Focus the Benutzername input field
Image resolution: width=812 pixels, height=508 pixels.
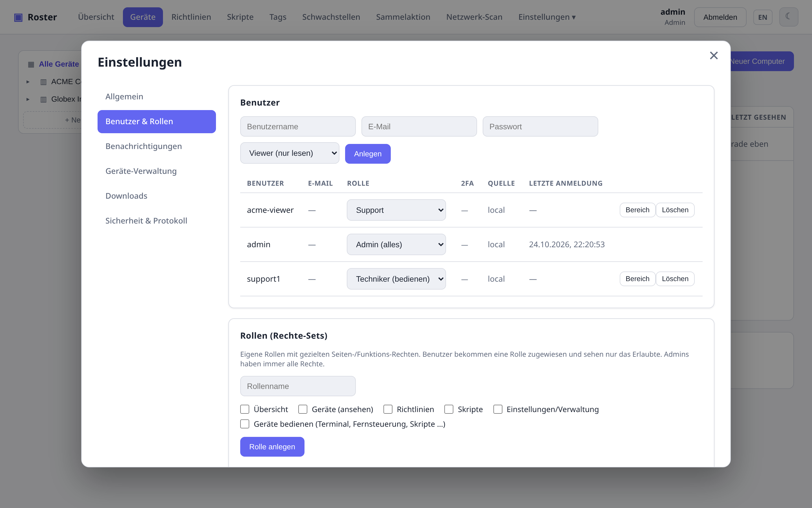click(298, 127)
